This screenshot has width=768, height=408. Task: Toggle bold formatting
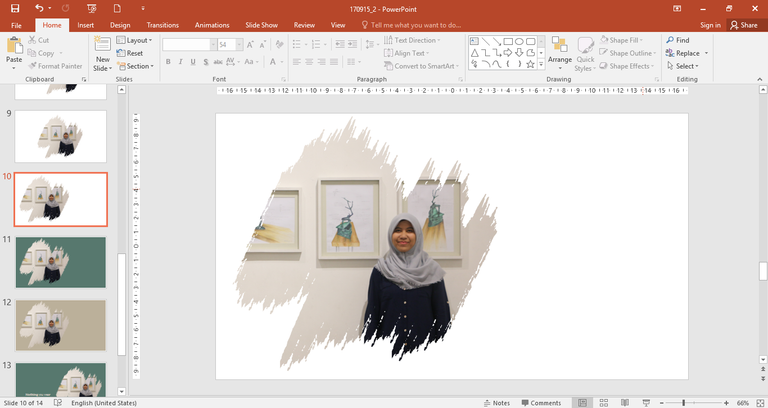pyautogui.click(x=168, y=61)
